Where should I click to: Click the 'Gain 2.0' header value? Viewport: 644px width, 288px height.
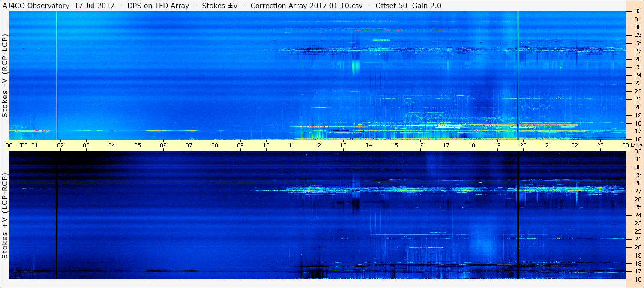(x=427, y=6)
